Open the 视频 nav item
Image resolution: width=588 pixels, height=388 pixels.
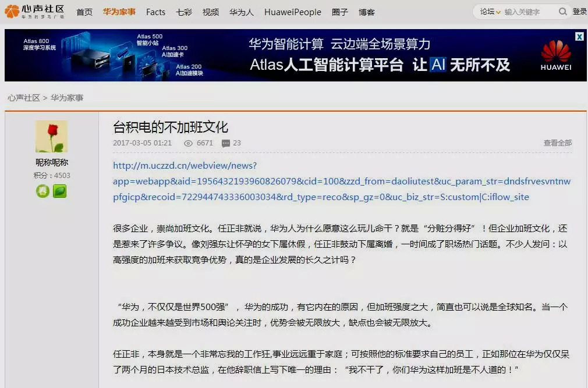point(211,12)
